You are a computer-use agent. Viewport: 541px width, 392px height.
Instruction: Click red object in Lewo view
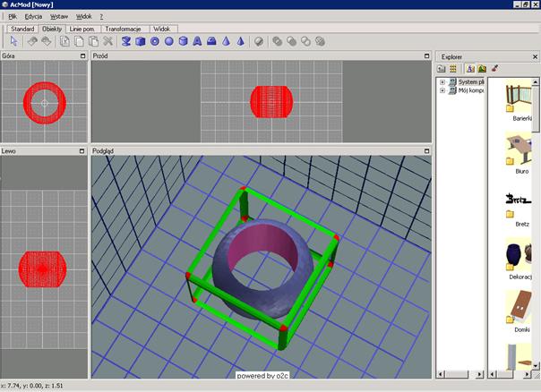42,268
